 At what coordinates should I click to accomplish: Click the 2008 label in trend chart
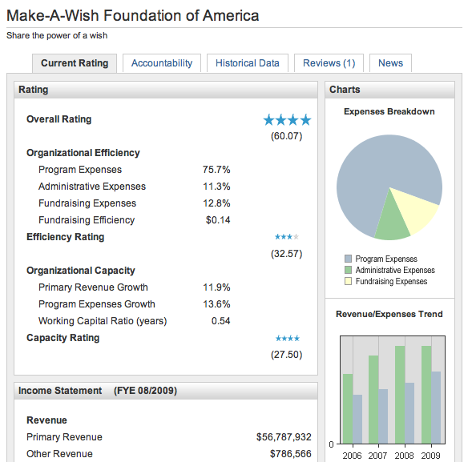(x=405, y=456)
